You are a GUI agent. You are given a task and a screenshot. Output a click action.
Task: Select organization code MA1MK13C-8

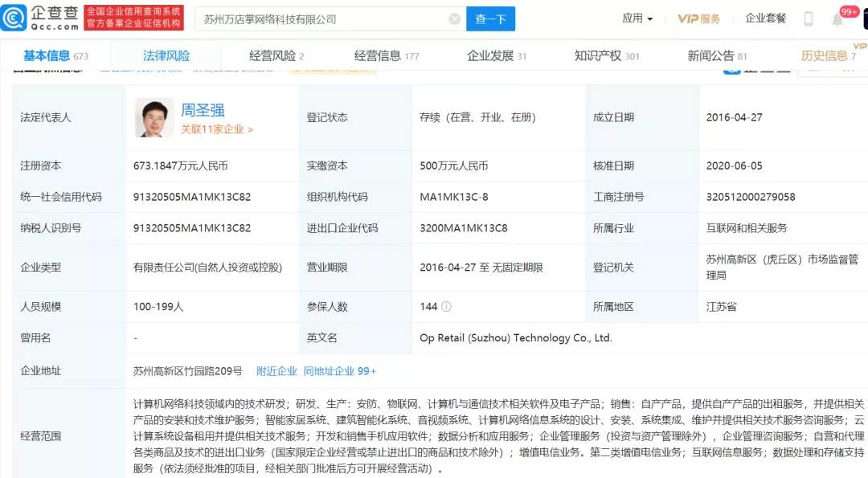[454, 197]
